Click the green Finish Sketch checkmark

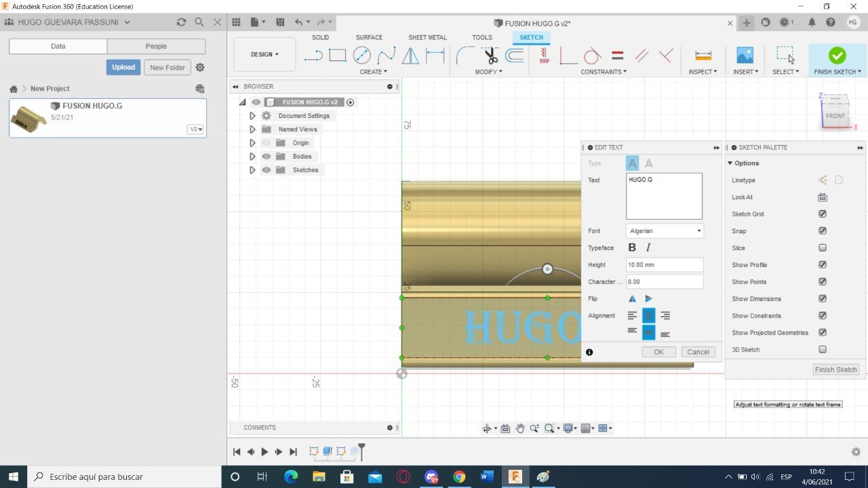[x=837, y=56]
